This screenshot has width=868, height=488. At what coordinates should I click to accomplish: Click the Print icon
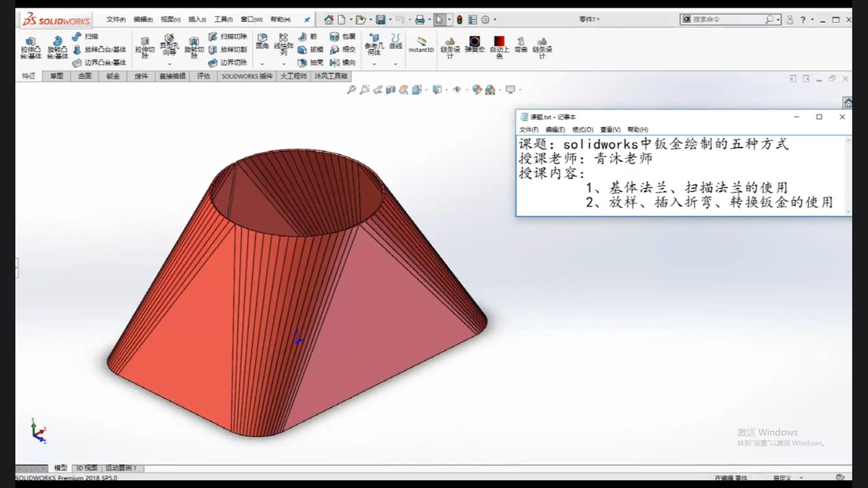coord(420,19)
